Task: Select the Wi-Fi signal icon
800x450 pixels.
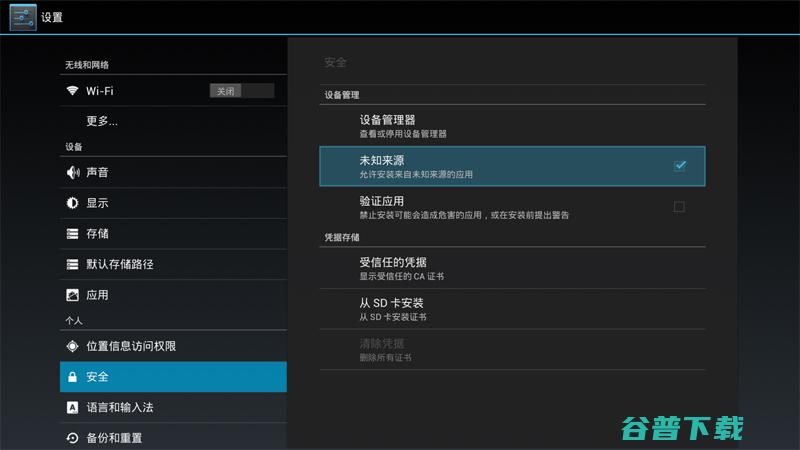Action: 72,91
